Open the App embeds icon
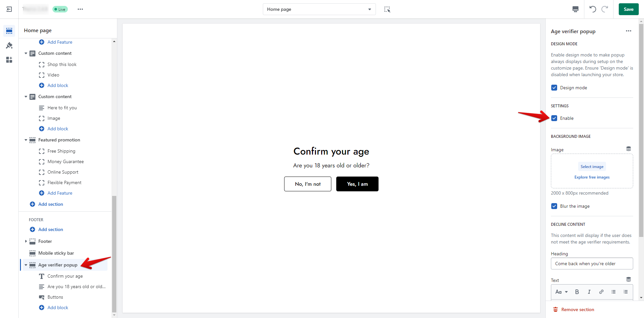Image resolution: width=644 pixels, height=318 pixels. pyautogui.click(x=9, y=60)
